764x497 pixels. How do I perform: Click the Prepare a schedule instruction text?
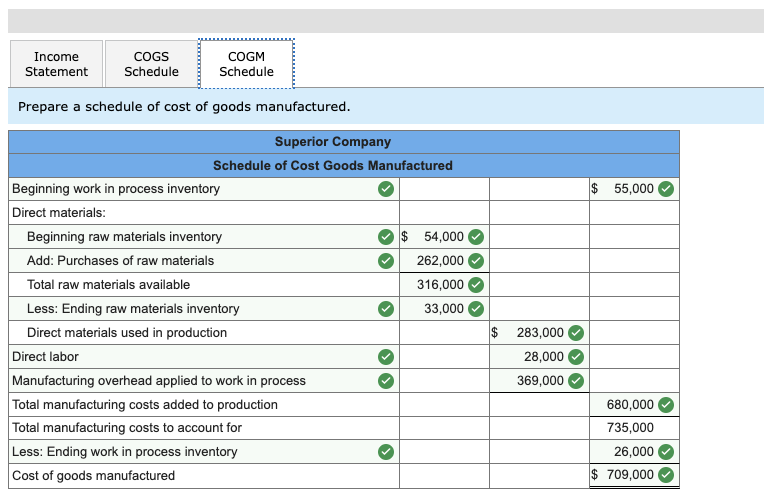184,106
